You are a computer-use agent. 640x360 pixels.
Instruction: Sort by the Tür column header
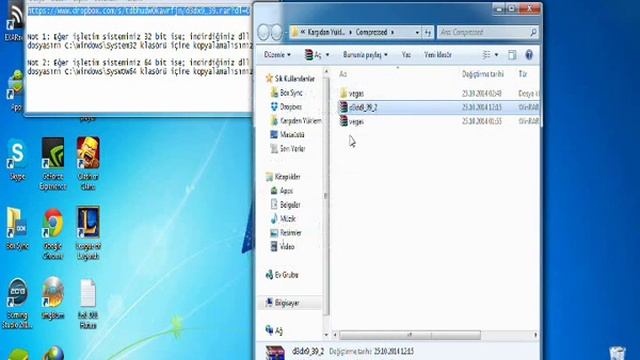point(523,74)
